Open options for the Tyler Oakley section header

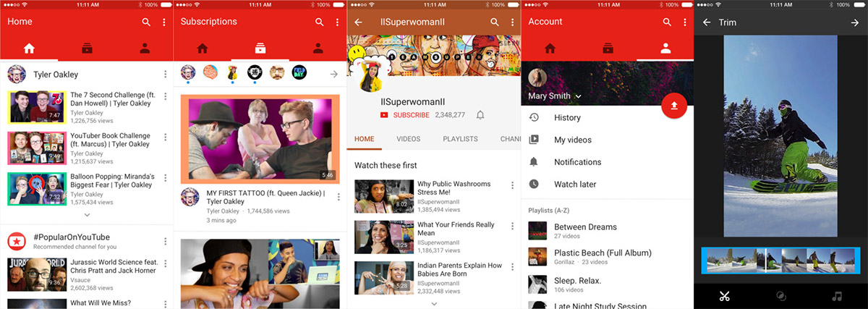[x=166, y=75]
